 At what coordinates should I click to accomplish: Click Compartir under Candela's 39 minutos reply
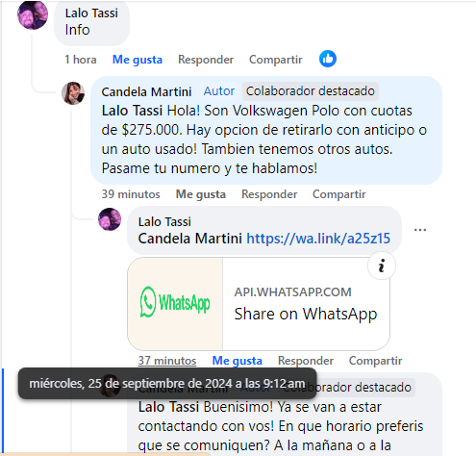pos(339,194)
